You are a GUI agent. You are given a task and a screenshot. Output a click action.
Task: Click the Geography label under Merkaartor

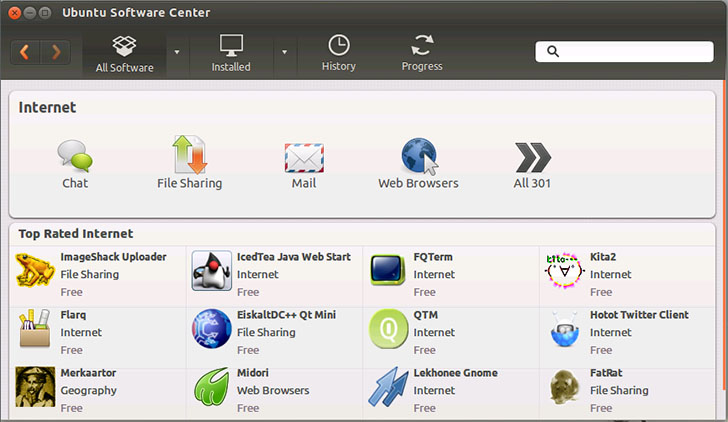88,390
